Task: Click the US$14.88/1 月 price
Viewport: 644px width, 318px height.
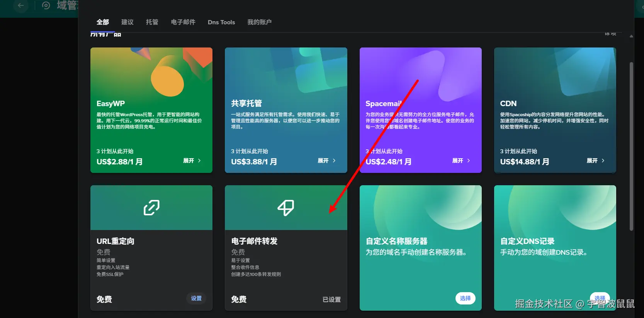Action: click(525, 162)
